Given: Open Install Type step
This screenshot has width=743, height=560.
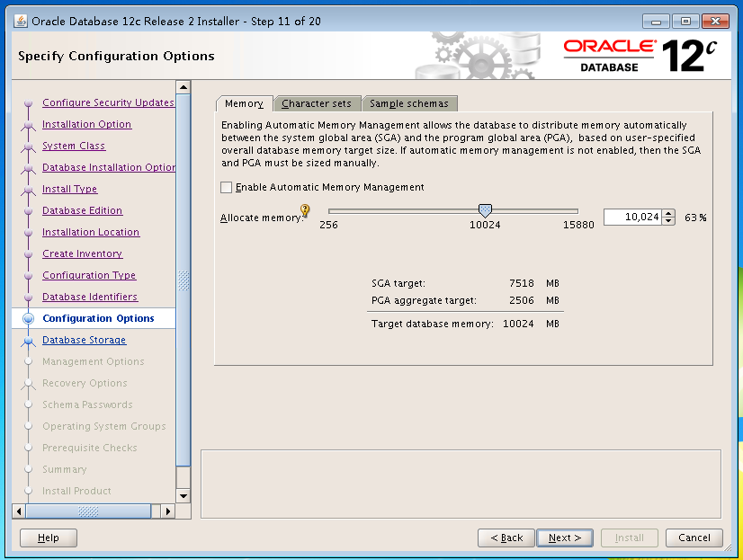Looking at the screenshot, I should 69,189.
